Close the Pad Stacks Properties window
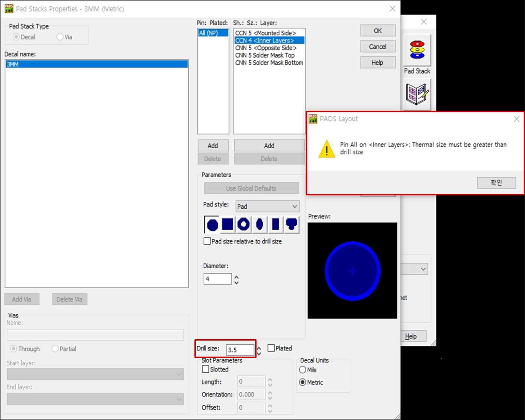 coord(392,9)
